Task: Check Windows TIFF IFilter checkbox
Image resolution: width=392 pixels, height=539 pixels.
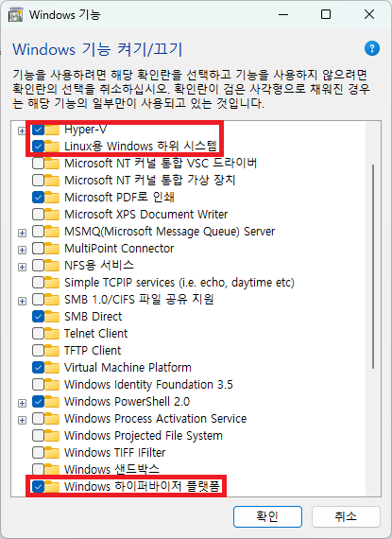Action: click(x=38, y=453)
